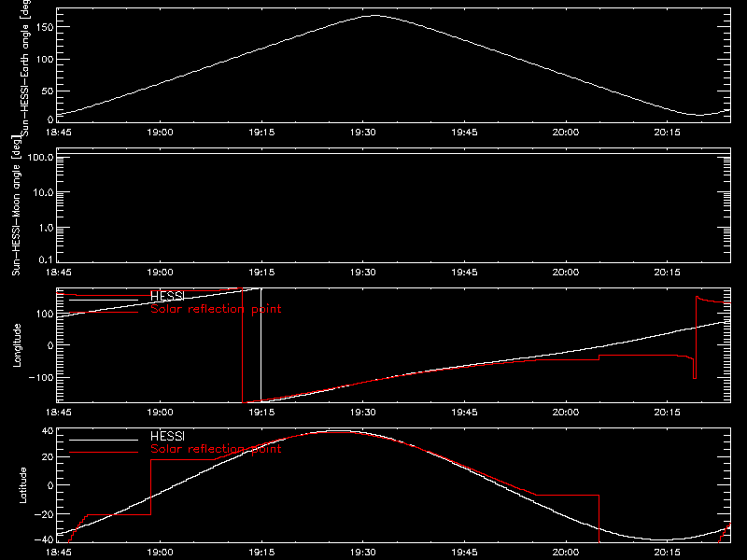Image resolution: width=747 pixels, height=560 pixels.
Task: Click 19:00 time label of the Moon angle plot
Action: point(160,273)
